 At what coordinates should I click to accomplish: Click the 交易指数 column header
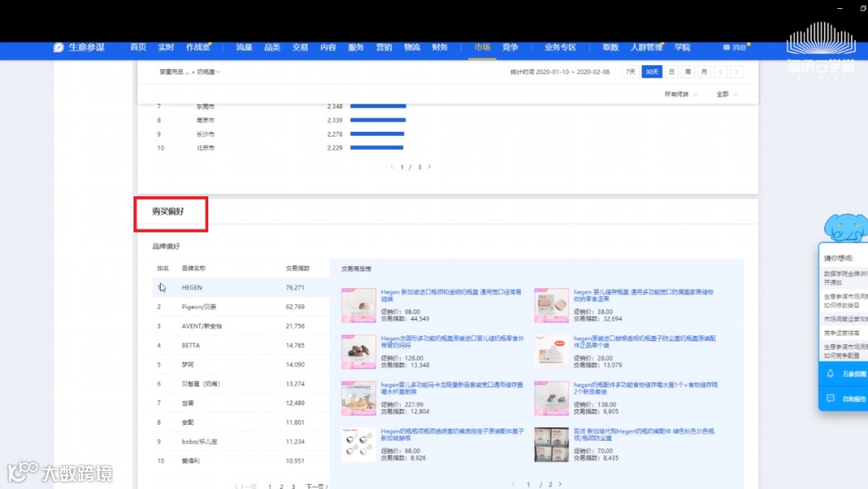[x=298, y=269]
